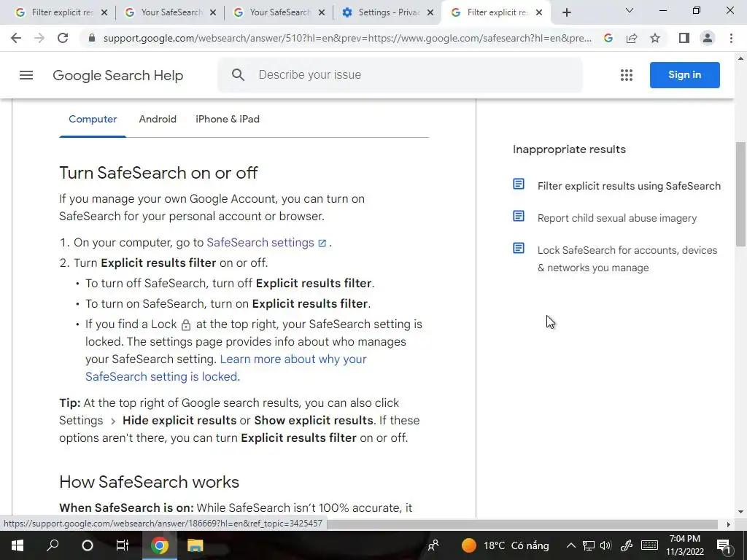
Task: Click the horizontal scrollbar right arrow
Action: pos(728,524)
